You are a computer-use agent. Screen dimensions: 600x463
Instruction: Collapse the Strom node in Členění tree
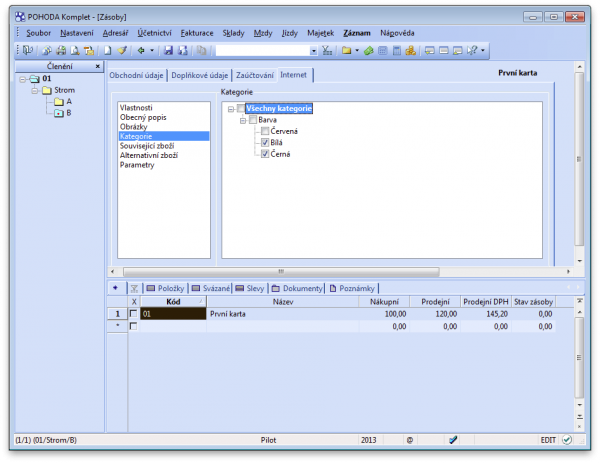[x=35, y=91]
